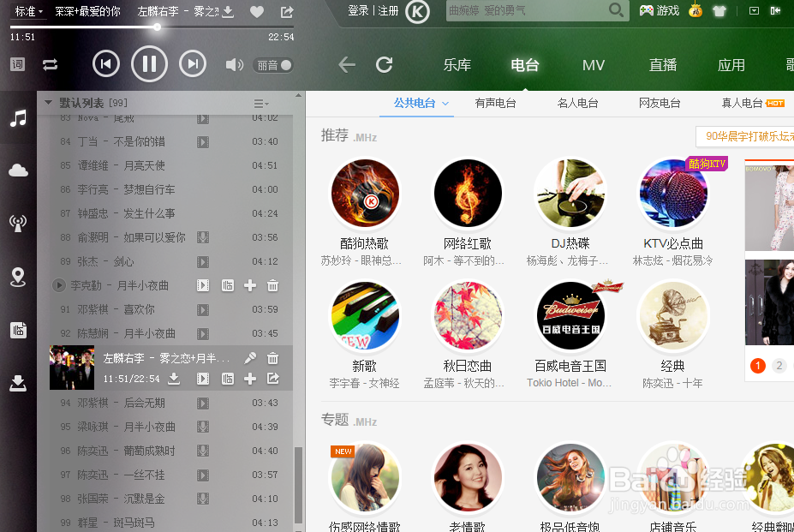Open the 标准 mode dropdown
The image size is (794, 532).
point(29,11)
